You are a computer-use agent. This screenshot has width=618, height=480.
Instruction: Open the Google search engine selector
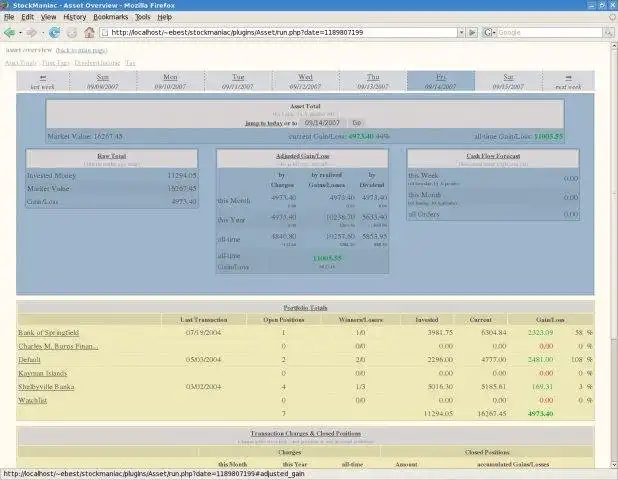[489, 33]
